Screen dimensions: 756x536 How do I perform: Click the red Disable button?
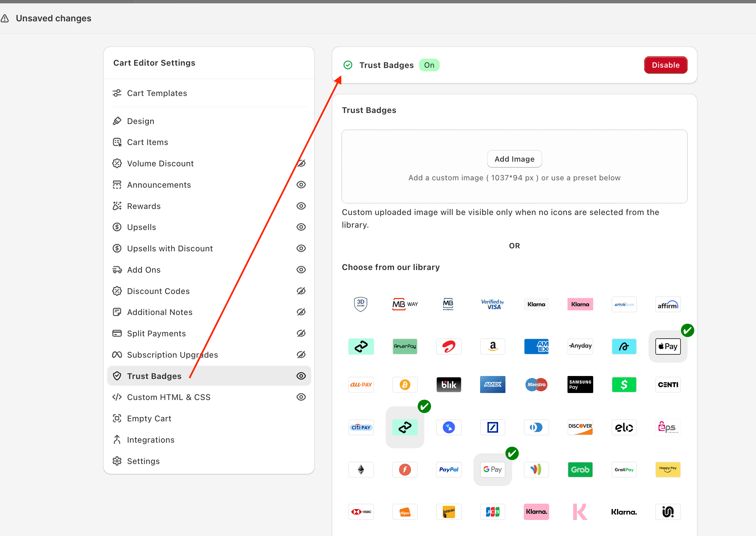pos(666,65)
